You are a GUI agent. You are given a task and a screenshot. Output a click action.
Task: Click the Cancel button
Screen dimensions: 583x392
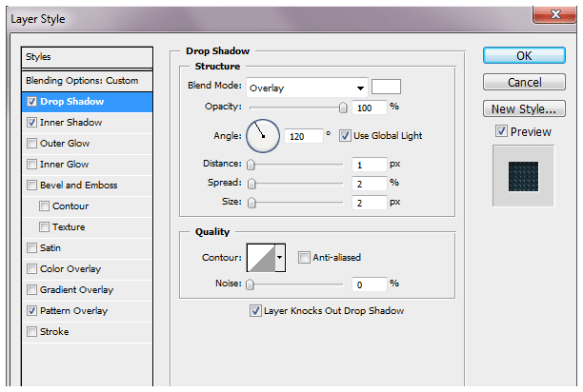pos(524,83)
